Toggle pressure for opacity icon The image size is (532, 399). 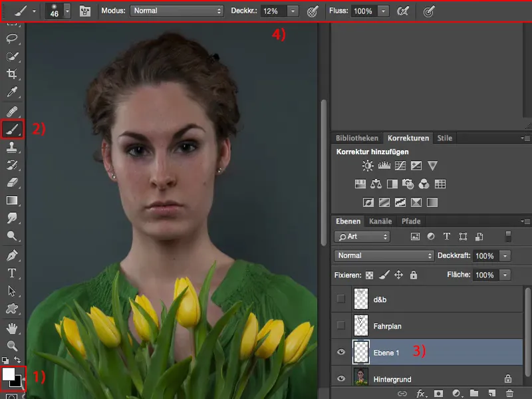[313, 11]
